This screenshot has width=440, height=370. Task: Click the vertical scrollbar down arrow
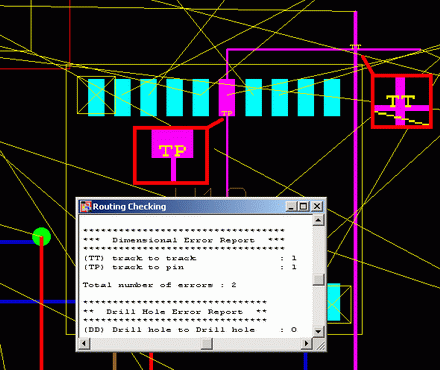click(x=318, y=331)
